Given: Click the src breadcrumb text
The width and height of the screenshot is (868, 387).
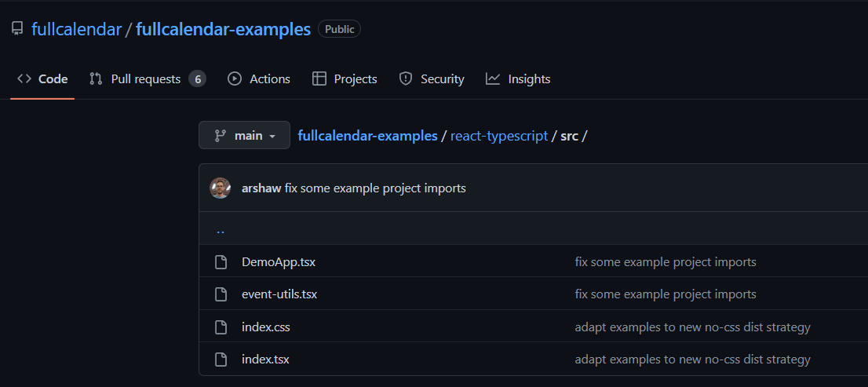Looking at the screenshot, I should 569,136.
